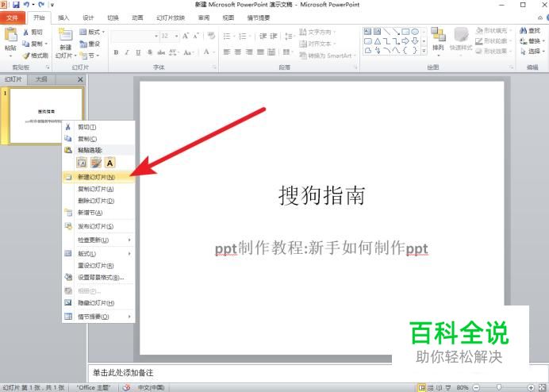Expand the shapes gallery More arrow

pos(424,51)
